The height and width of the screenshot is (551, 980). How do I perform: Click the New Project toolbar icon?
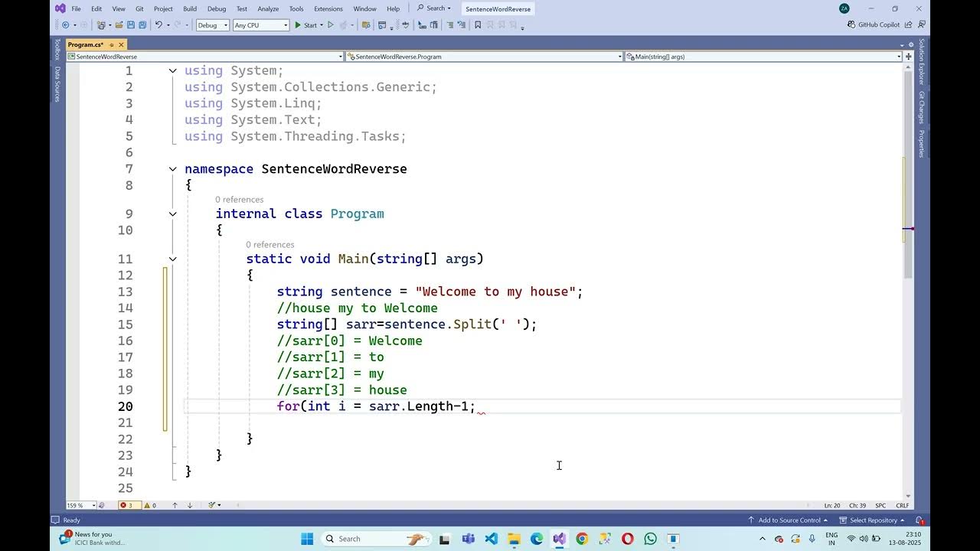point(101,25)
